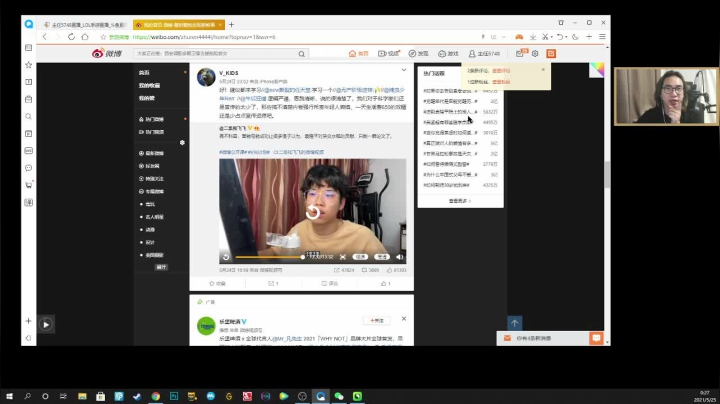Bookmark this page with the address bar star
This screenshot has height=404, width=720.
103,37
